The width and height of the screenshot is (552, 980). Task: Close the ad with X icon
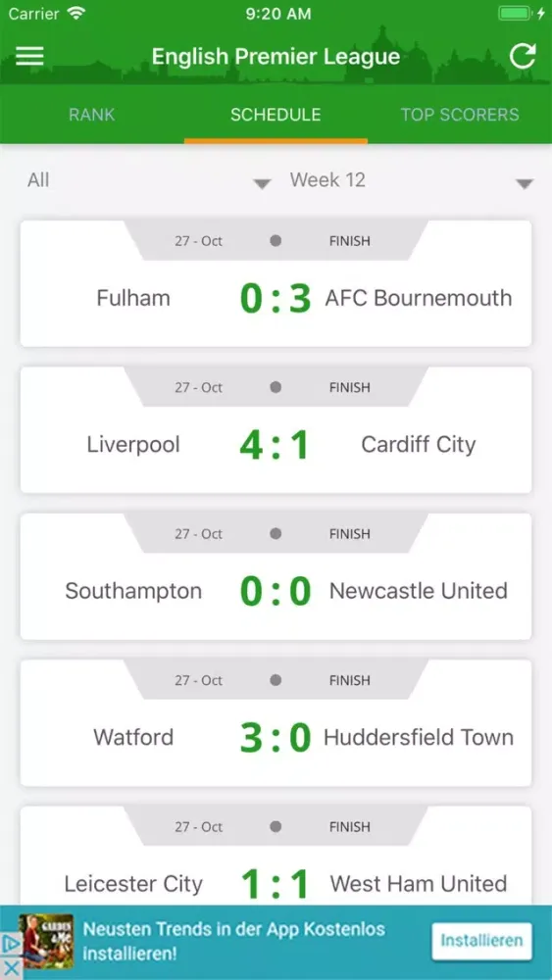pyautogui.click(x=11, y=967)
